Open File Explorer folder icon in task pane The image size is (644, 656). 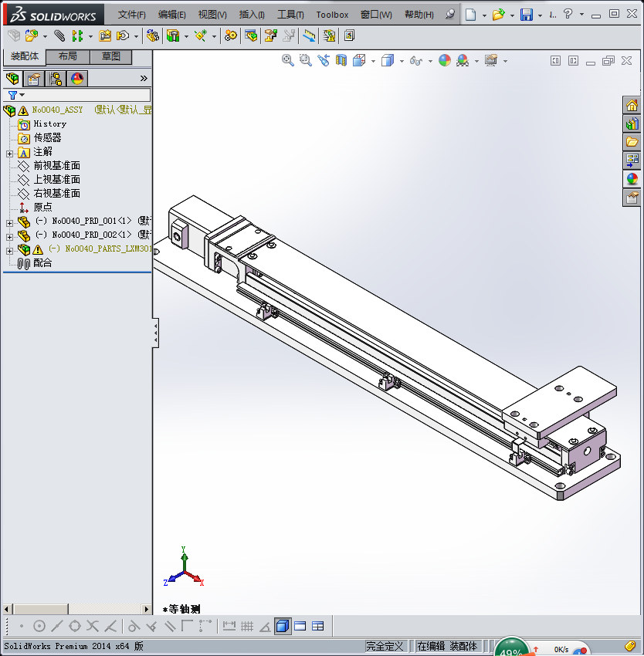pyautogui.click(x=632, y=142)
